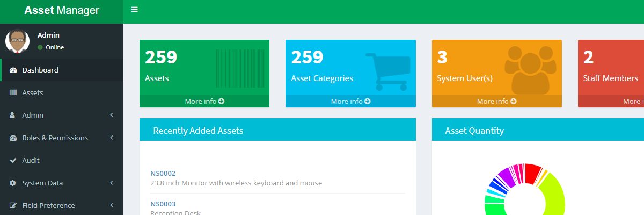Click the Field Preference edit icon

13,206
